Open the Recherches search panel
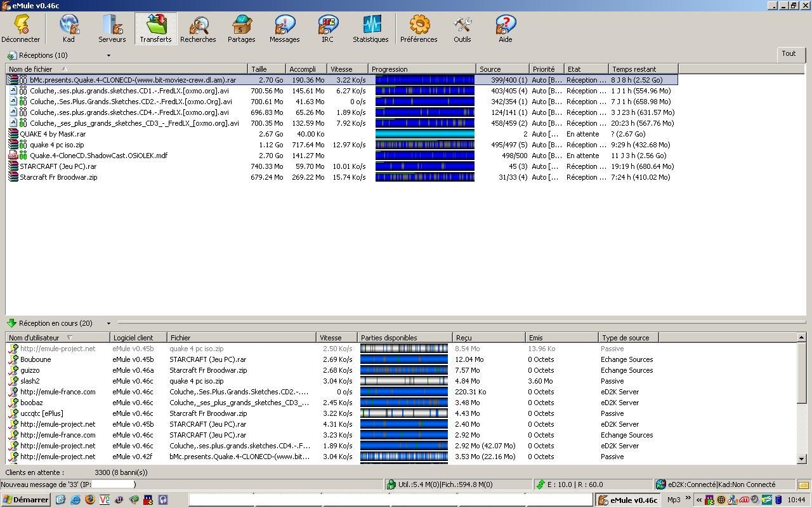The width and height of the screenshot is (812, 508). pos(198,29)
